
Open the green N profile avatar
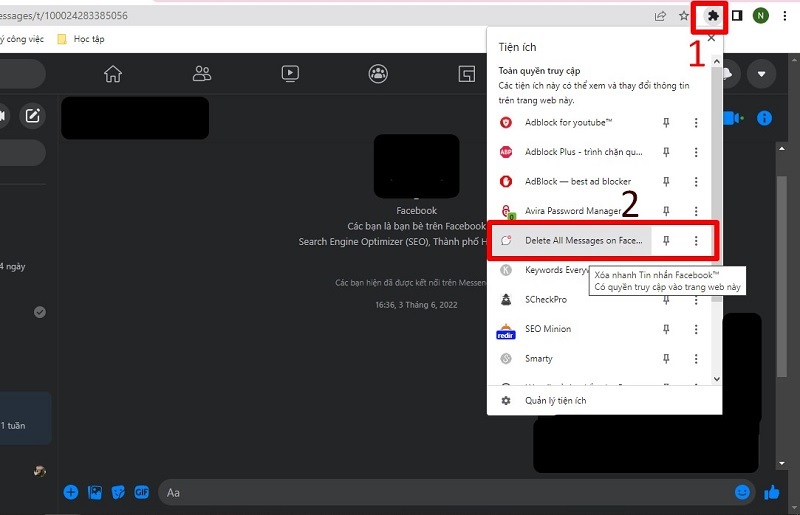point(760,16)
